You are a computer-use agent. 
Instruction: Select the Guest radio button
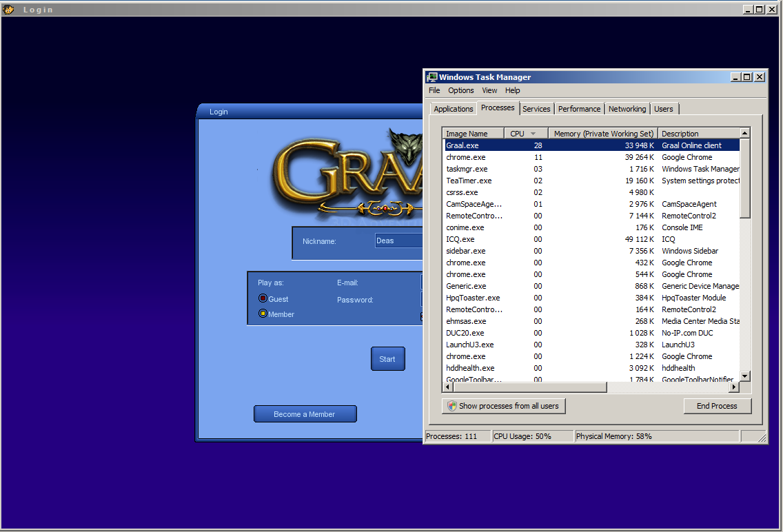[263, 298]
